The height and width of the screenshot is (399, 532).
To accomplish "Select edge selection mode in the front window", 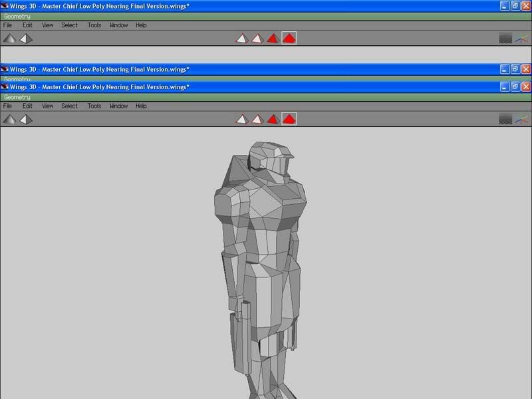I will (x=257, y=119).
